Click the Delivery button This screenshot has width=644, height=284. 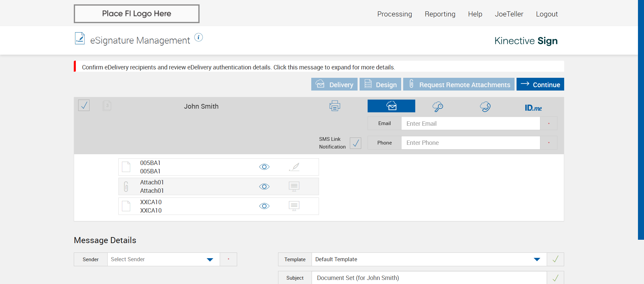pyautogui.click(x=334, y=84)
